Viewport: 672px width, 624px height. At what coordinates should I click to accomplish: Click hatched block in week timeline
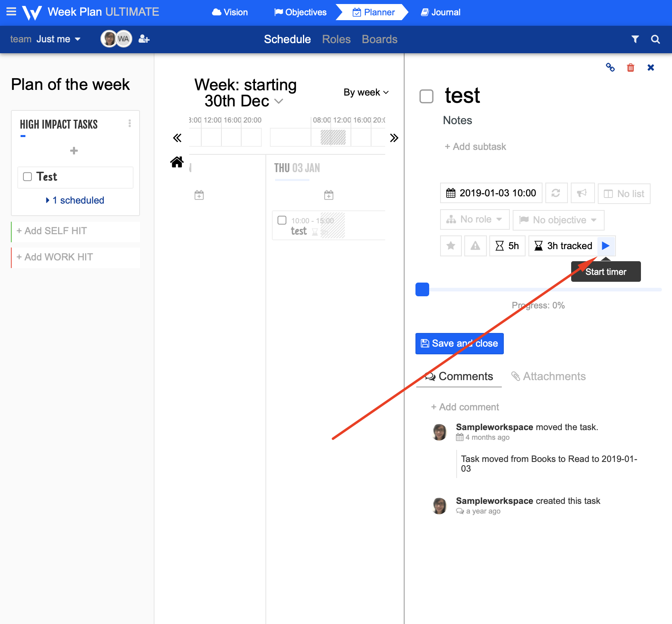point(333,137)
